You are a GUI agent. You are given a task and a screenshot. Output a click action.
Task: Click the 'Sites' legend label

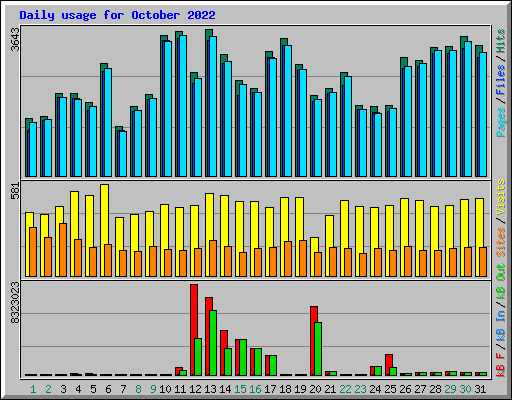(x=501, y=242)
